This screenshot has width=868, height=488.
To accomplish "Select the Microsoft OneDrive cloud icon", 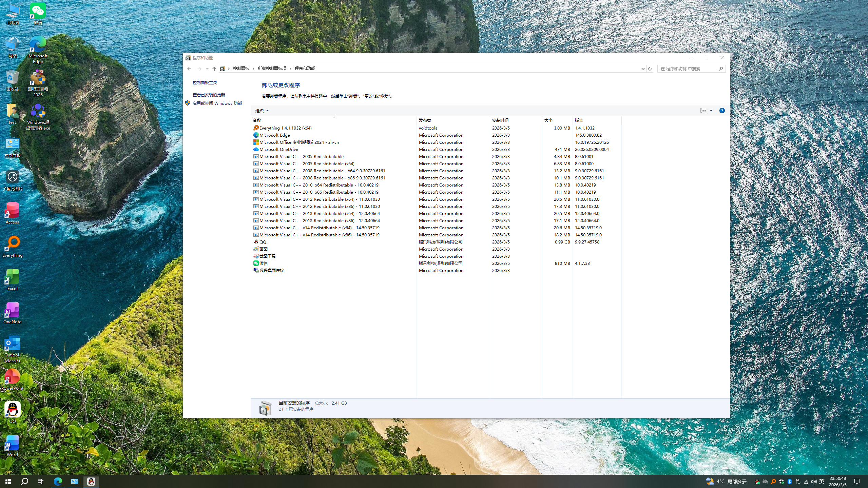I will click(x=256, y=149).
